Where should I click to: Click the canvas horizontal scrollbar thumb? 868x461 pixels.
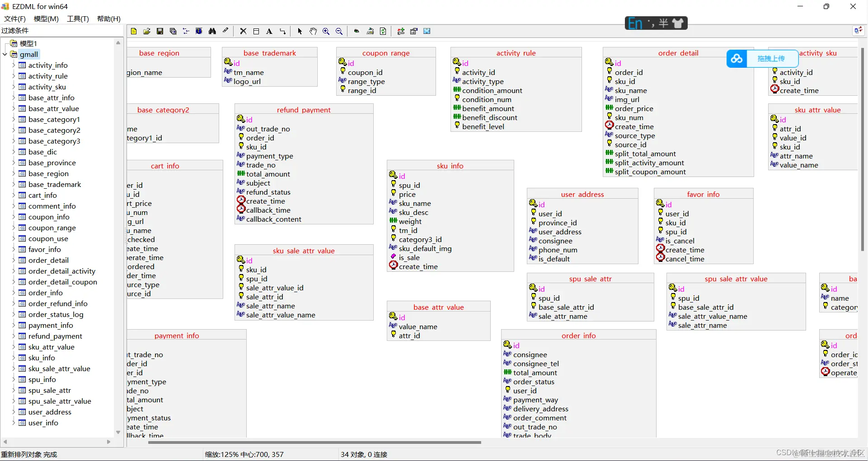click(314, 442)
